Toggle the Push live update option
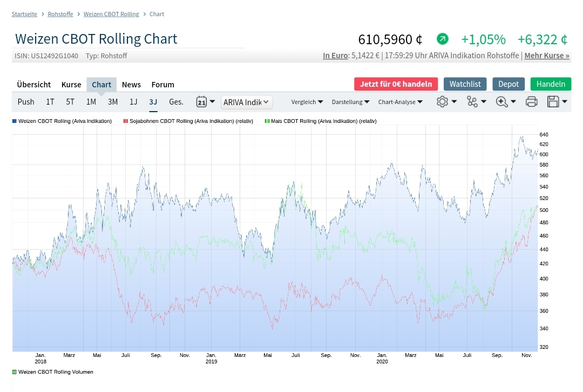583x392 pixels. pyautogui.click(x=26, y=102)
